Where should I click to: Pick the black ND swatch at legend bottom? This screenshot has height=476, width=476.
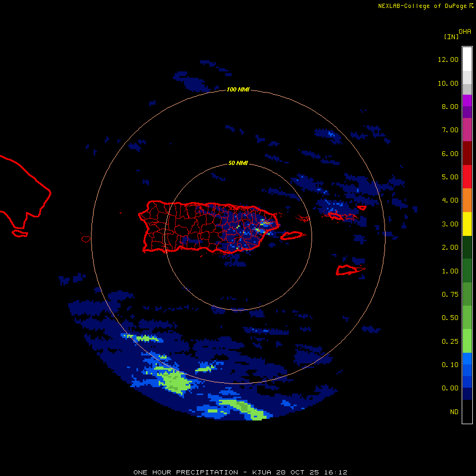click(x=467, y=411)
